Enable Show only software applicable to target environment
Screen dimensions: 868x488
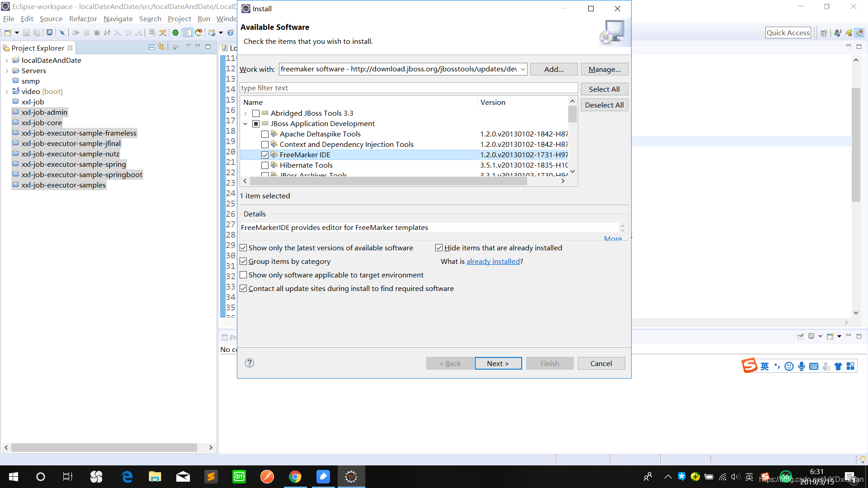coord(243,275)
